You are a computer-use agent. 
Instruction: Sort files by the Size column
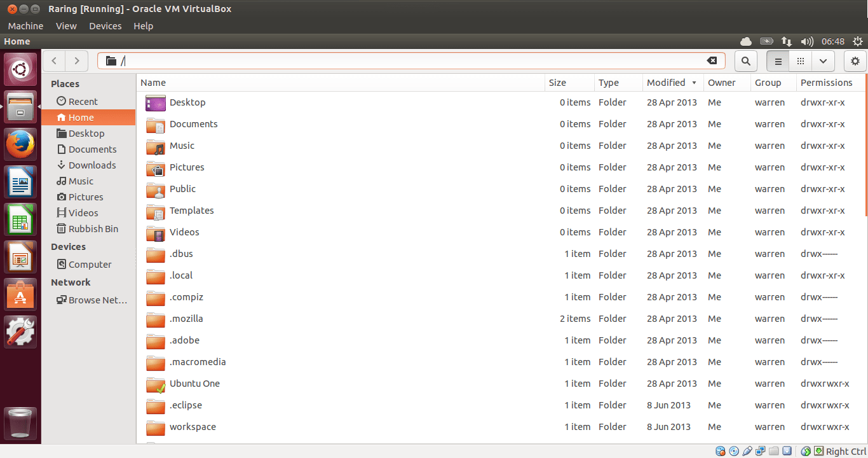[569, 83]
